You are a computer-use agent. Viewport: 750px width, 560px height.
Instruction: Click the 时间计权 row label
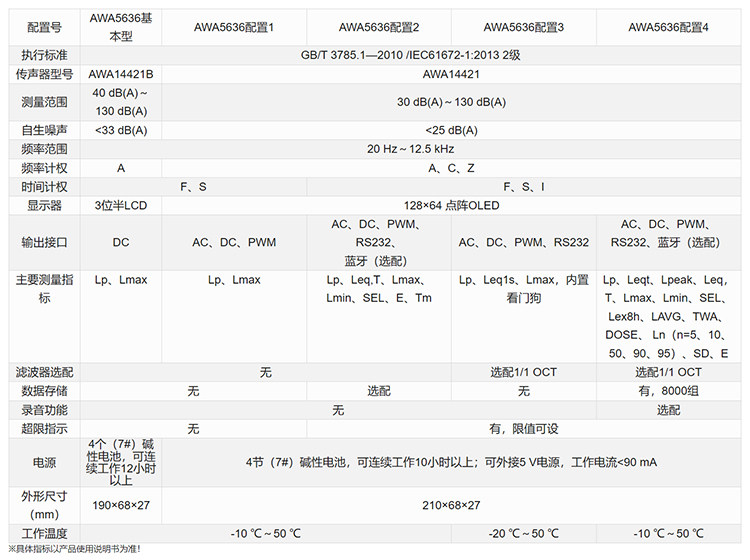44,187
